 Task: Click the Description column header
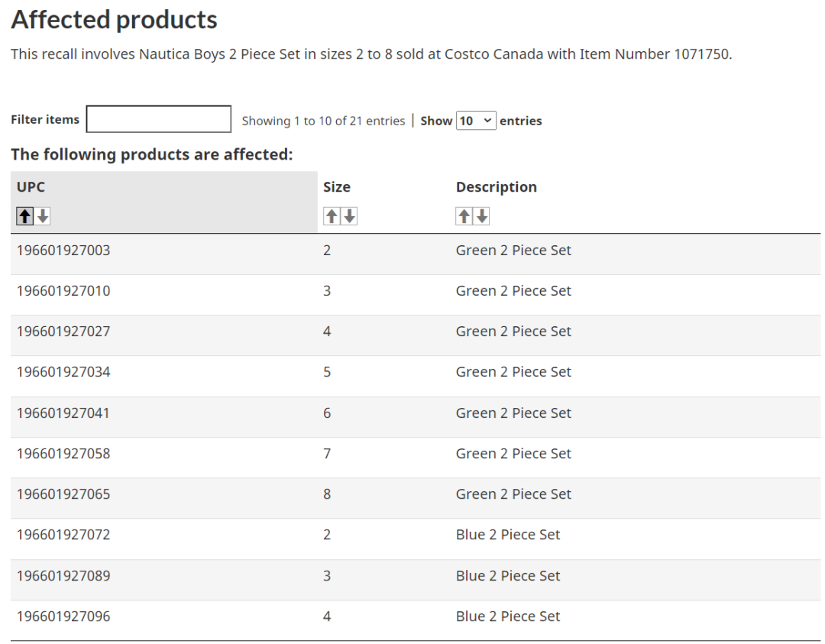(496, 187)
